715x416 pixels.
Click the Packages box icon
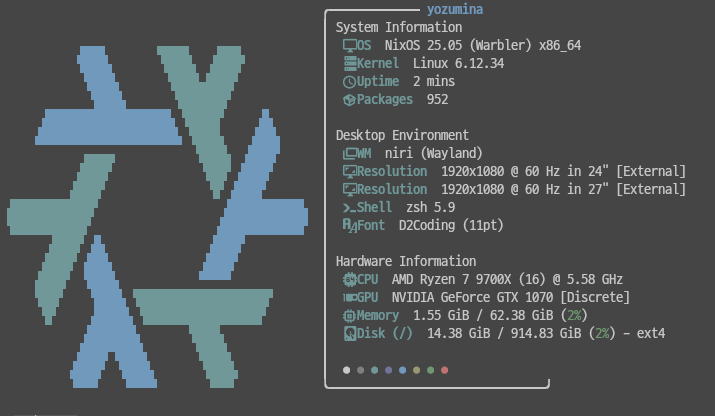pyautogui.click(x=349, y=100)
